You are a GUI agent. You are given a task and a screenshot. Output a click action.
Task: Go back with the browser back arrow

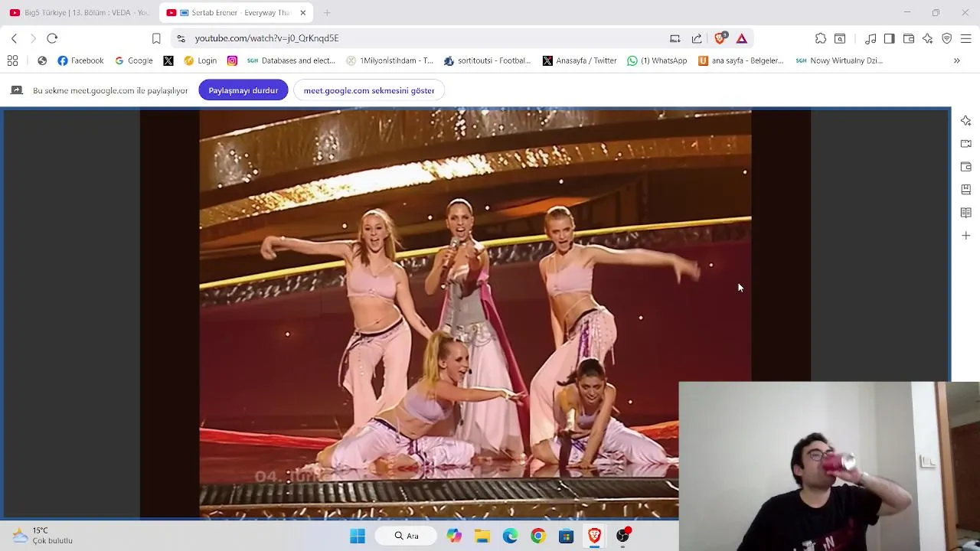pos(14,38)
